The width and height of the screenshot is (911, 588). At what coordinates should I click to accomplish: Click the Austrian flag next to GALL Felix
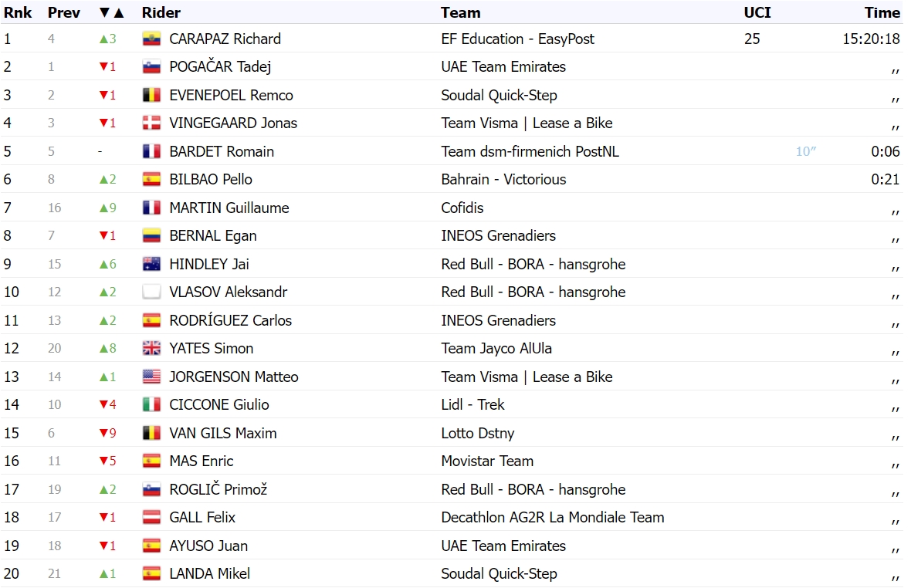point(151,517)
